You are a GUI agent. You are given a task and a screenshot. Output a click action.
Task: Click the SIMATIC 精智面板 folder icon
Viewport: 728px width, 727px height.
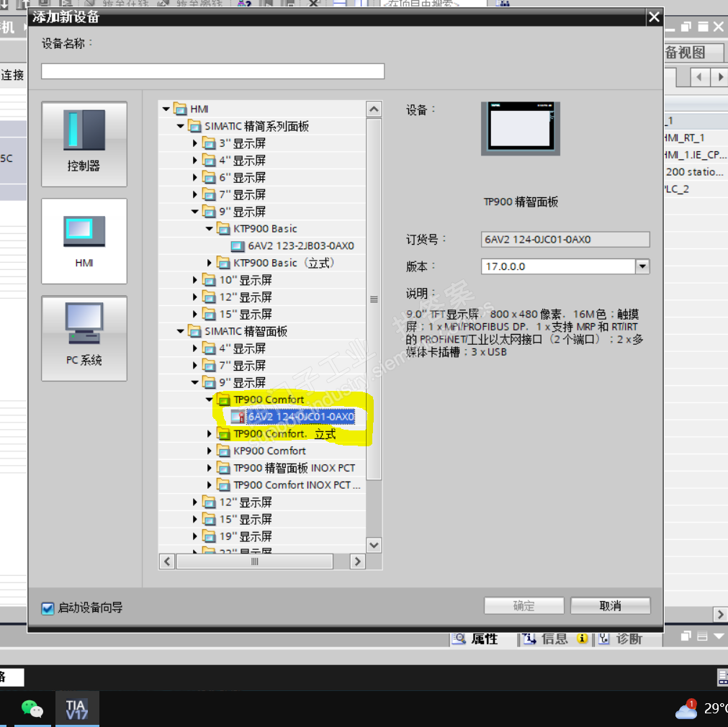(x=194, y=331)
